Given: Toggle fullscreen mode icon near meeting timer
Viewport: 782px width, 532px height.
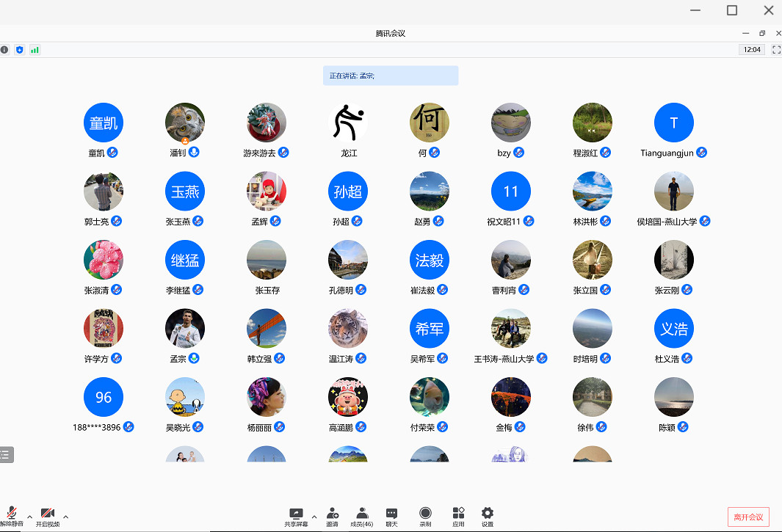Looking at the screenshot, I should tap(776, 50).
